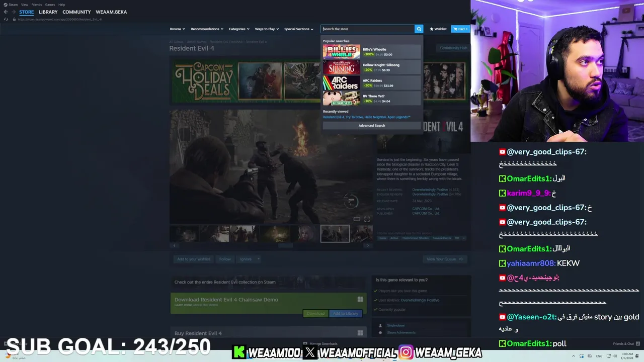Open the Wishlist star link
The width and height of the screenshot is (644, 362).
[x=438, y=29]
